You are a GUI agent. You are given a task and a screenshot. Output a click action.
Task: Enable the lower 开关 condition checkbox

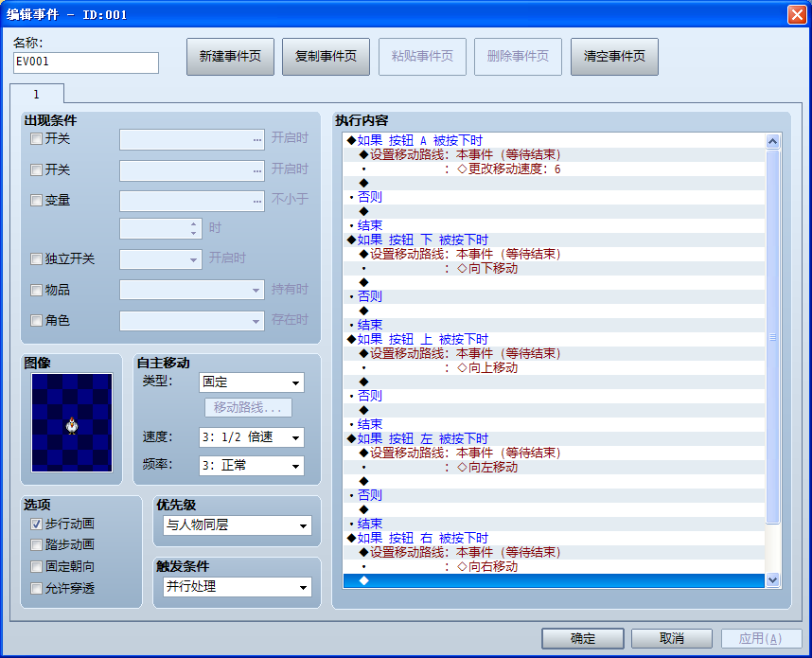pyautogui.click(x=36, y=169)
